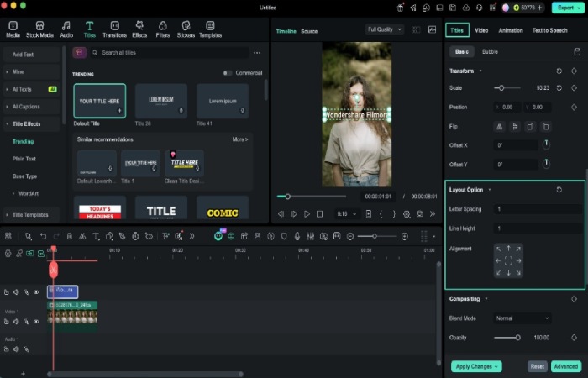Click the Letter Spacing field
This screenshot has width=588, height=378.
(538, 209)
